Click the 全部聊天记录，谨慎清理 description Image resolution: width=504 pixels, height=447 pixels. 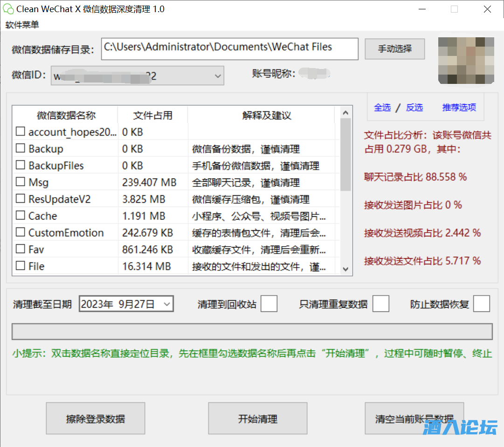(x=246, y=183)
